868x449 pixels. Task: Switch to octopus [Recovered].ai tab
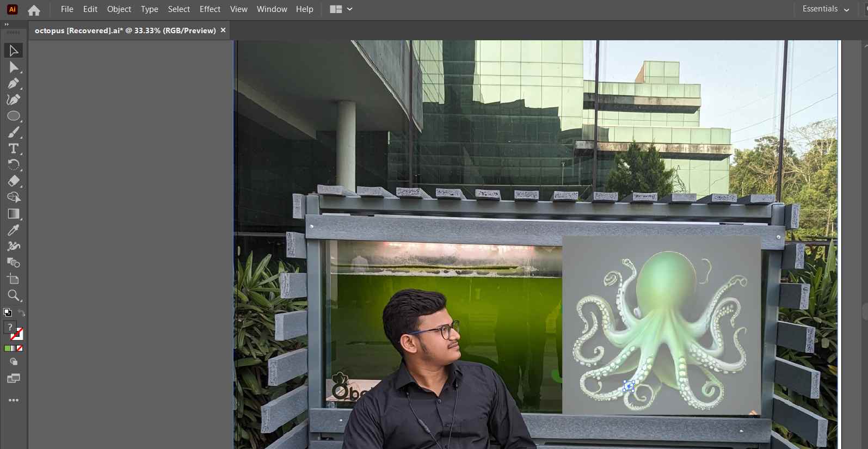point(125,30)
